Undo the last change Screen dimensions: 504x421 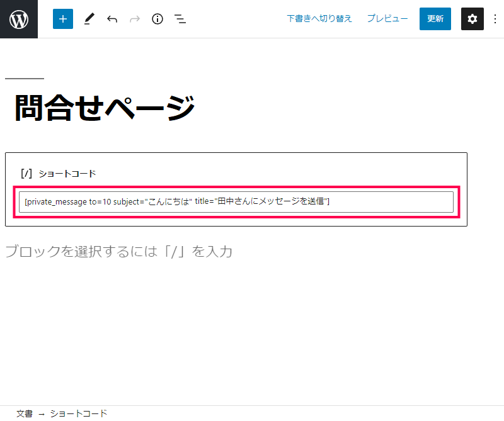(x=112, y=20)
